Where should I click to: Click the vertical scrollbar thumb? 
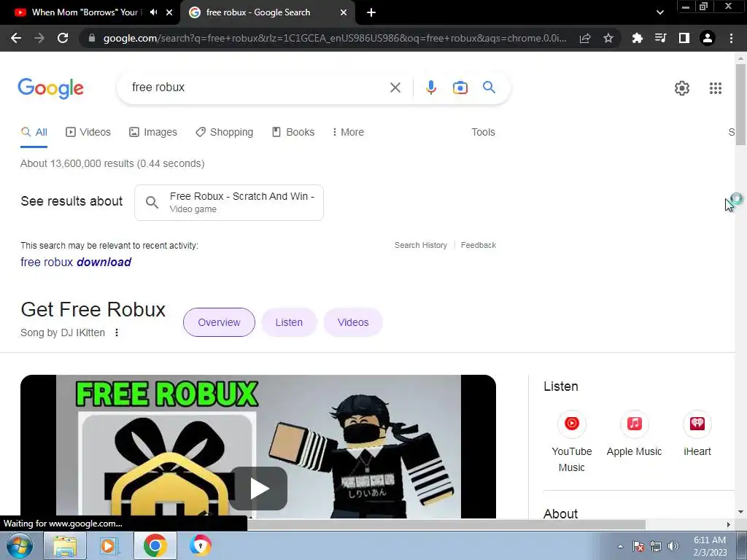pyautogui.click(x=740, y=105)
